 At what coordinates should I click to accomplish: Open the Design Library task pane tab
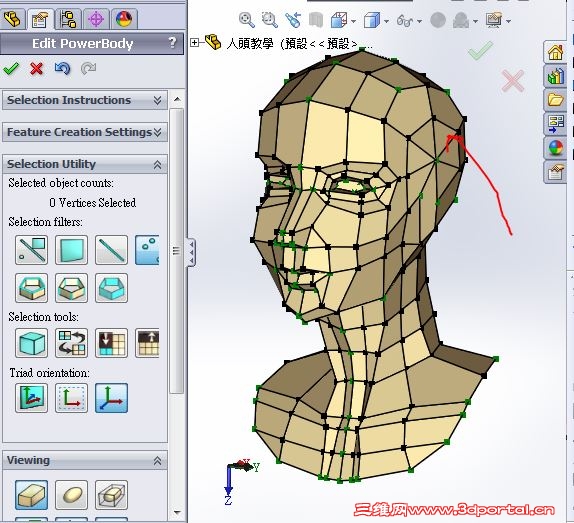(x=555, y=76)
